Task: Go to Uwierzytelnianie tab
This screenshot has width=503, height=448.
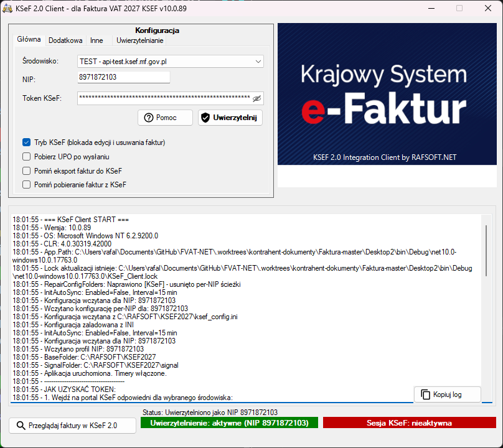Action: 140,40
